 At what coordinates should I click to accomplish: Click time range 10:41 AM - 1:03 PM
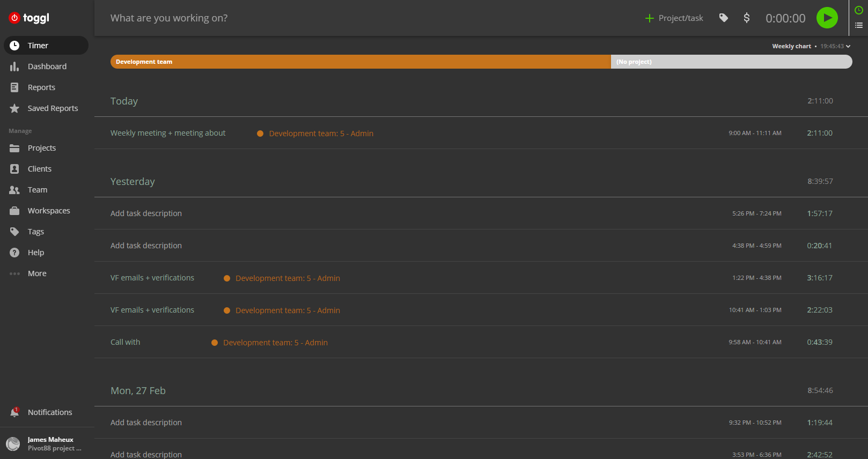[x=755, y=310]
